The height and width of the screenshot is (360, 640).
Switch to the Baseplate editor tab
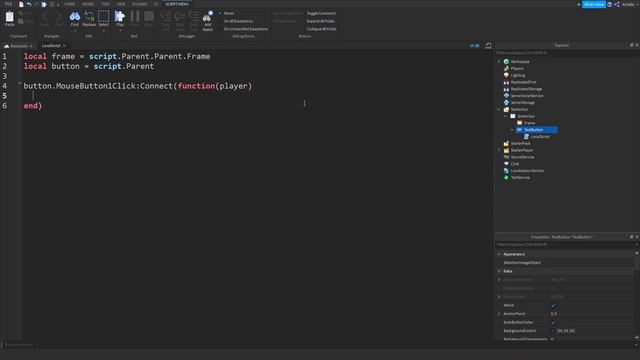[x=18, y=46]
